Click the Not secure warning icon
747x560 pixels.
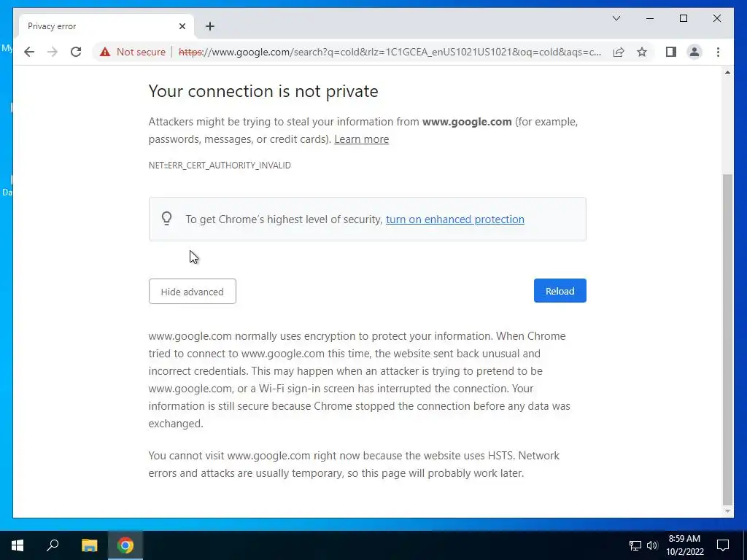click(x=105, y=52)
